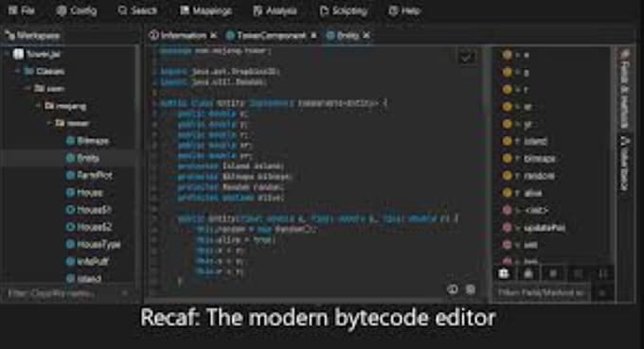Toggle the third outline filter button
The width and height of the screenshot is (644, 349).
click(553, 273)
